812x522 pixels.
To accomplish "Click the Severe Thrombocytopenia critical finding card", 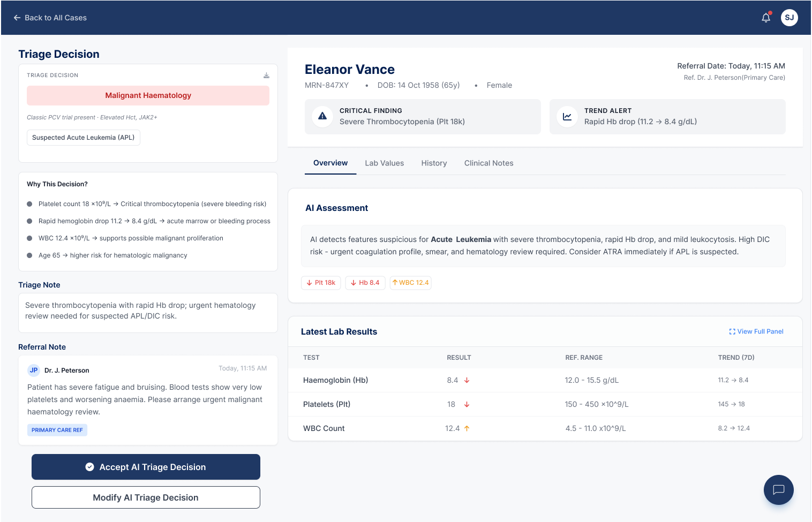I will [x=423, y=116].
